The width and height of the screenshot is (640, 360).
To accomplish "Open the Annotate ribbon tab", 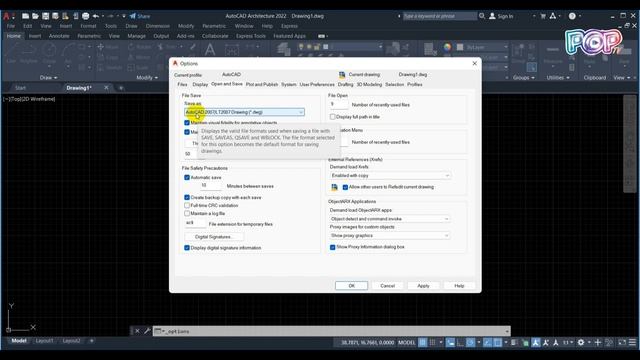I will tap(59, 36).
